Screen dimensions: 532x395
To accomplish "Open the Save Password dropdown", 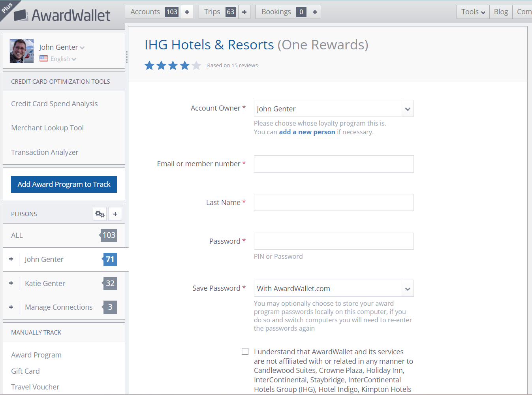I will click(x=407, y=288).
